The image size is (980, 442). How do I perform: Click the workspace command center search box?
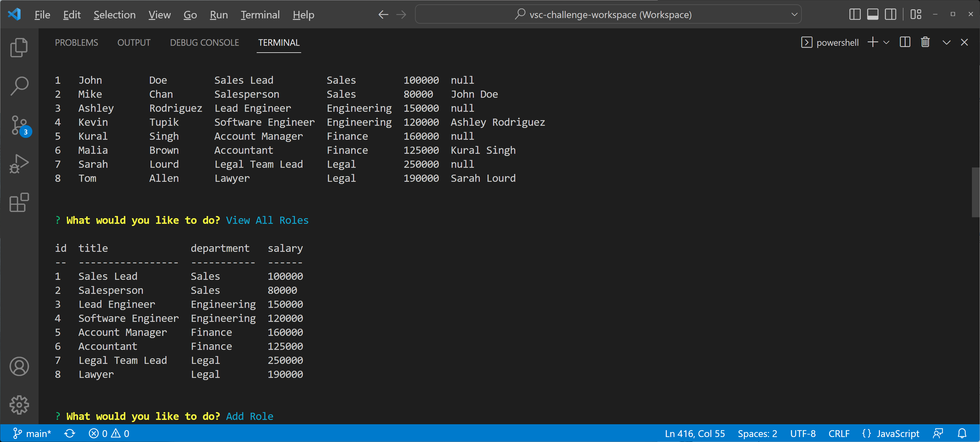[x=609, y=14]
